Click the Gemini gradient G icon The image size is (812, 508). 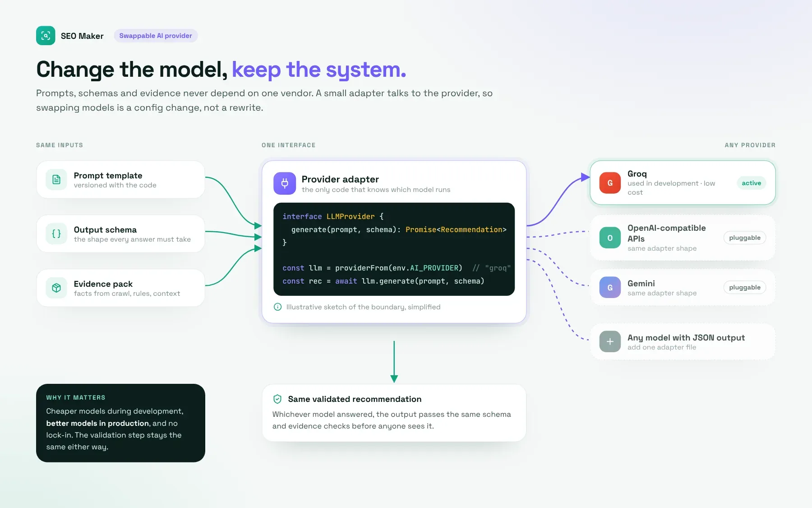click(610, 288)
